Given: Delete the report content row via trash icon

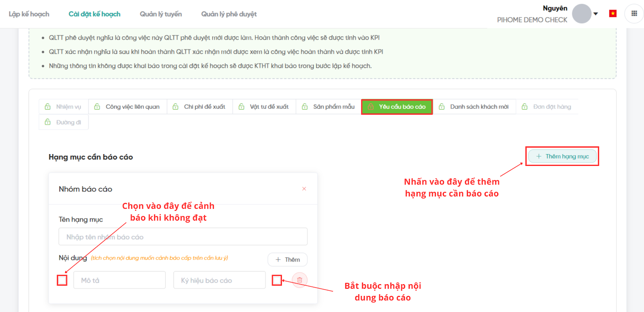Looking at the screenshot, I should coord(299,280).
